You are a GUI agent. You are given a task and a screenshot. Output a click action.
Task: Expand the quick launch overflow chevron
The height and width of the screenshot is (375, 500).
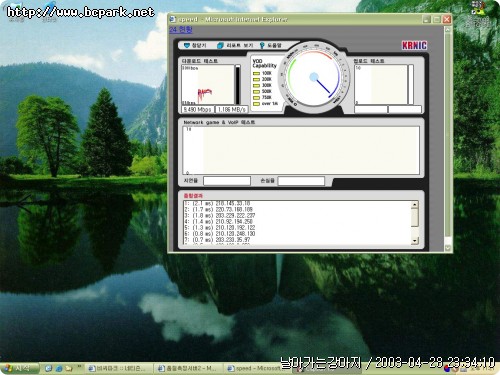pyautogui.click(x=79, y=366)
